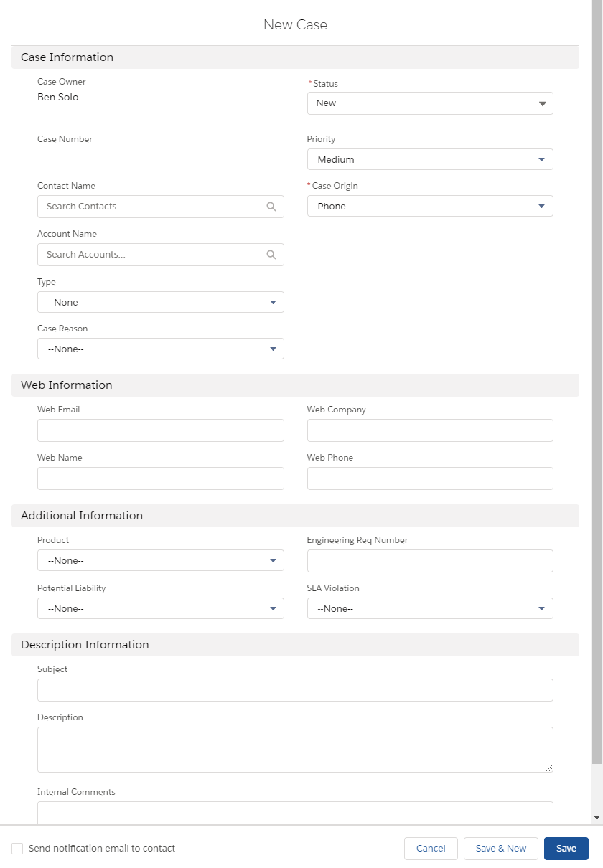
Task: Expand the Potential Liability dropdown
Action: (x=160, y=609)
